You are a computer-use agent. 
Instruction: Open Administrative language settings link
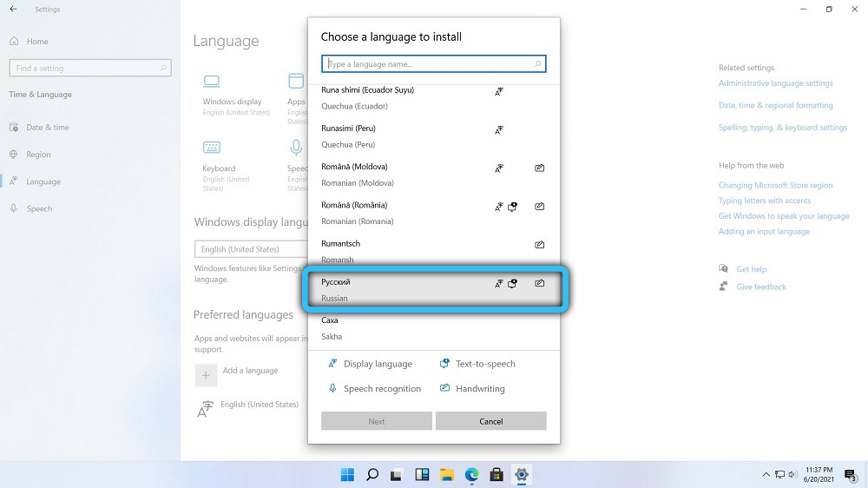pos(775,83)
